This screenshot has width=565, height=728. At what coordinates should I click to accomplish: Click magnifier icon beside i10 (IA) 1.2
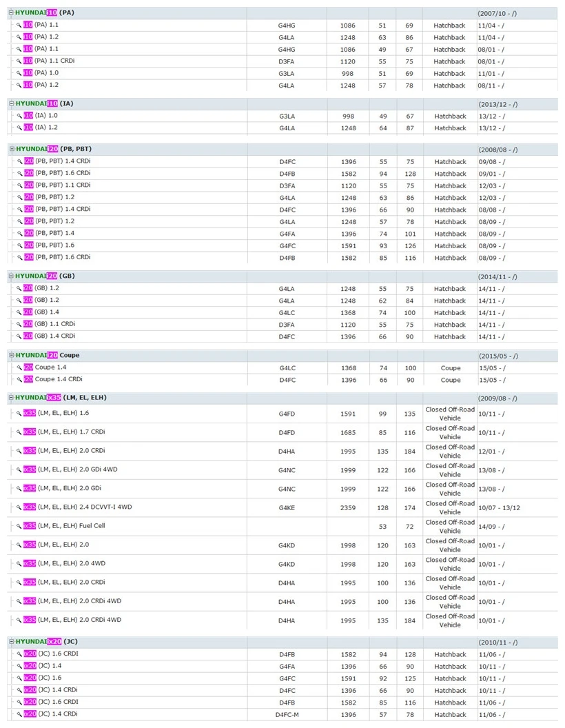[x=19, y=128]
